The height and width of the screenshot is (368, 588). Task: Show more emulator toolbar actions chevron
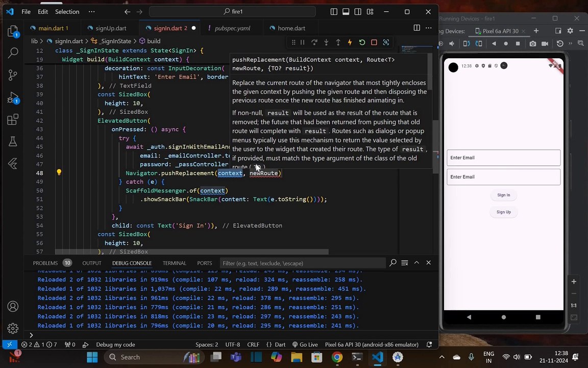point(570,43)
